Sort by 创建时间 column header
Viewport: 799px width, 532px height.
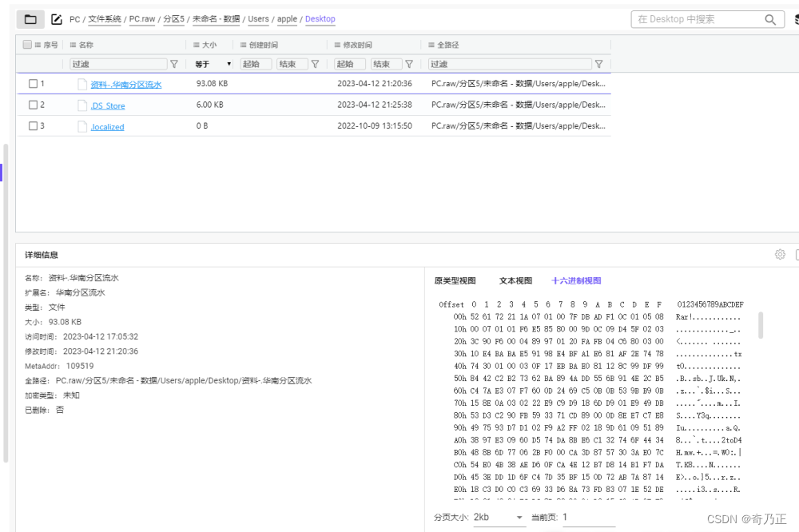coord(264,45)
